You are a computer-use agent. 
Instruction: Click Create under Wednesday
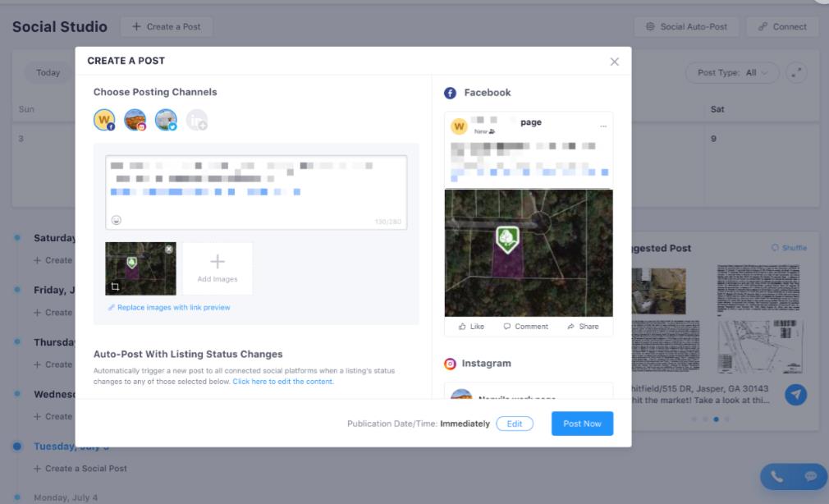[x=53, y=416]
